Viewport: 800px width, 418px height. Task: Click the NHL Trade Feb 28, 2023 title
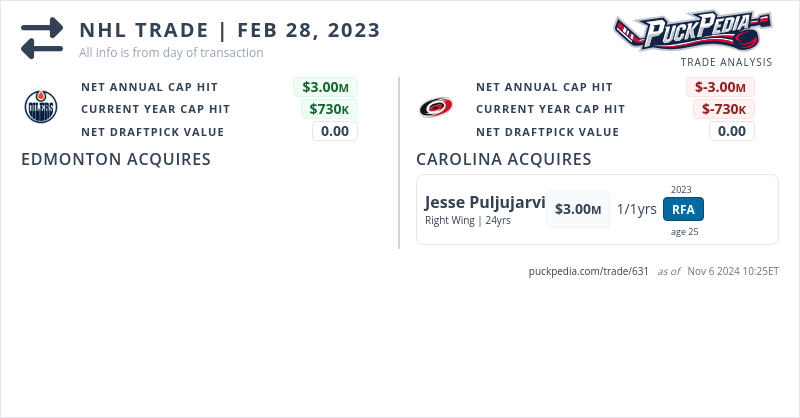click(230, 30)
